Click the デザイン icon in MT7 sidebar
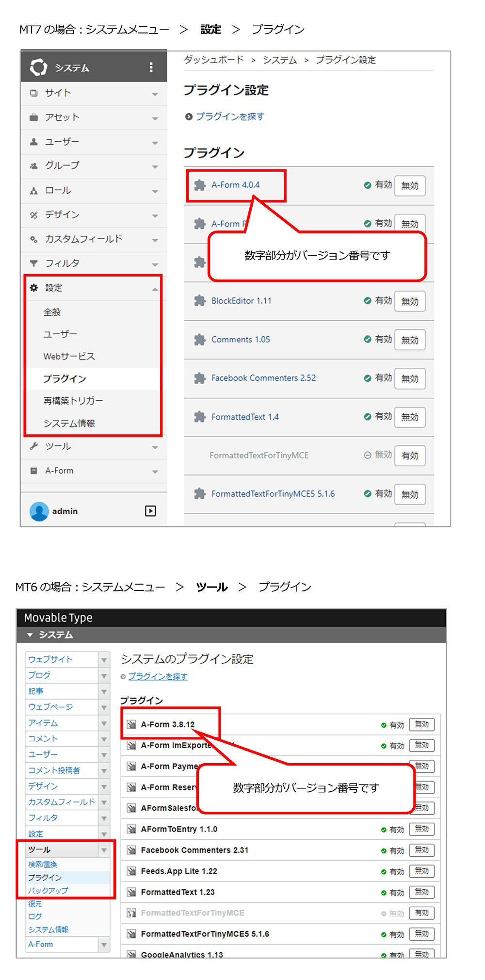The height and width of the screenshot is (980, 485). 33,215
